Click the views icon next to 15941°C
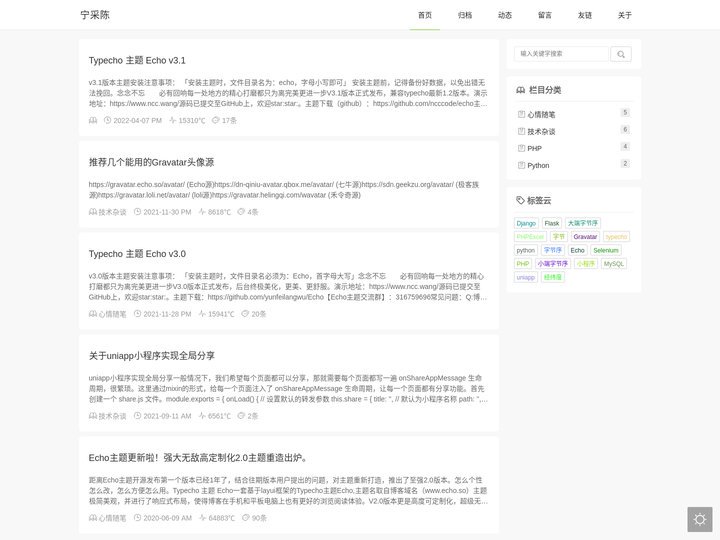Viewport: 720px width, 540px height. [x=202, y=314]
